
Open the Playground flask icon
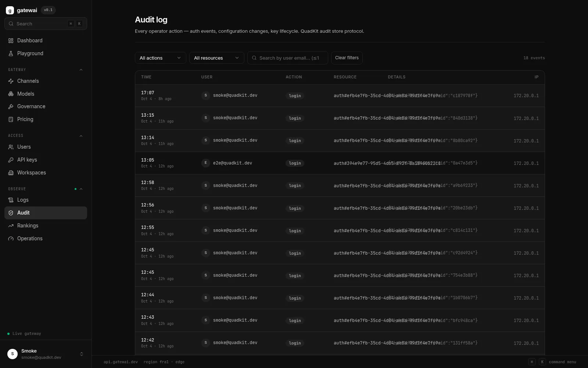(x=11, y=53)
